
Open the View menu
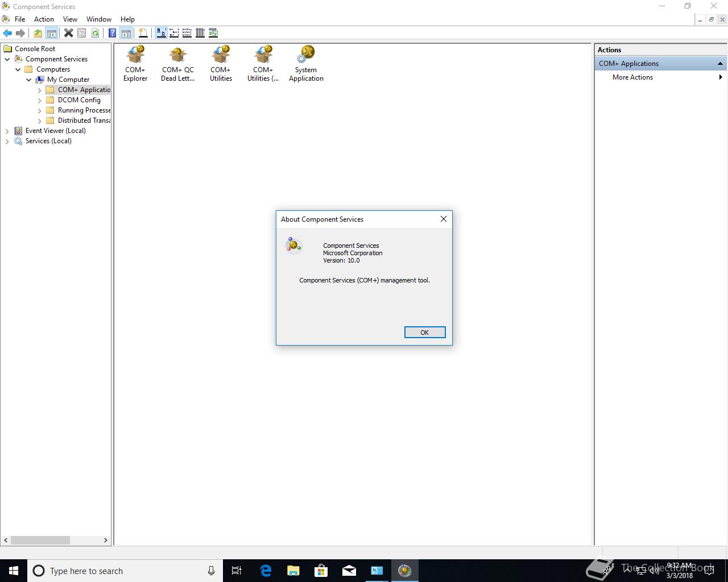70,19
